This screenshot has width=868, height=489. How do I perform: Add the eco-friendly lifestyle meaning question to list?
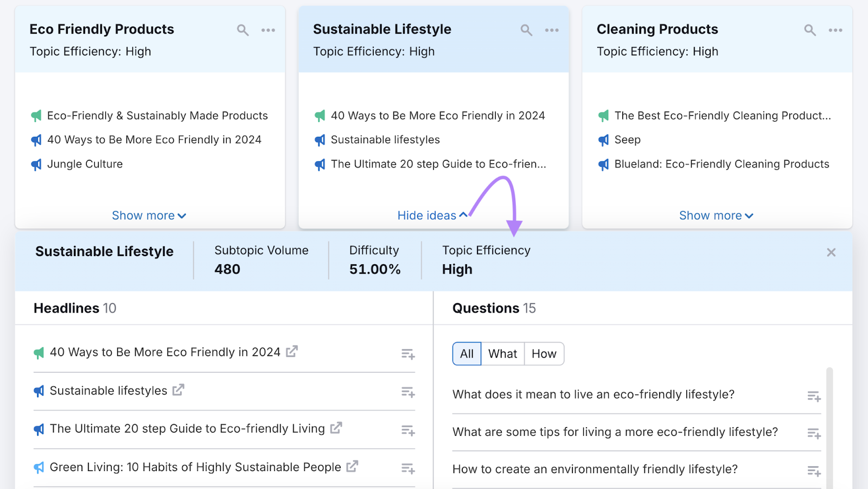[x=814, y=396]
